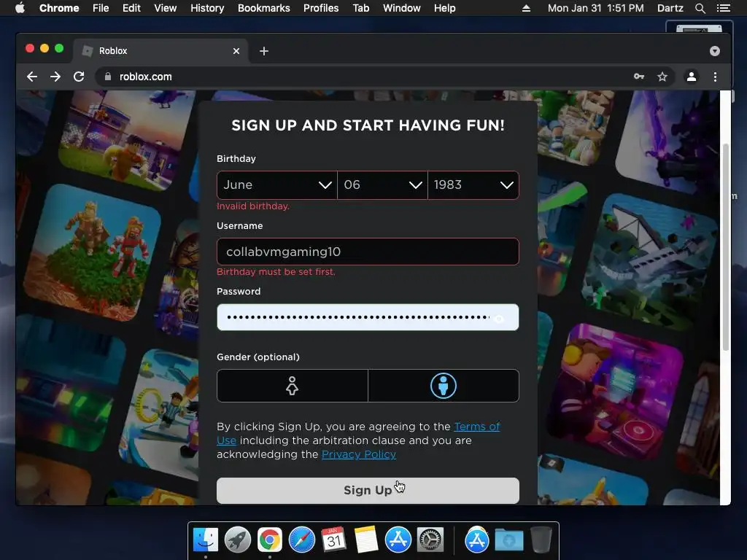Select the male gender option
Screen dimensions: 747x560
pos(444,386)
